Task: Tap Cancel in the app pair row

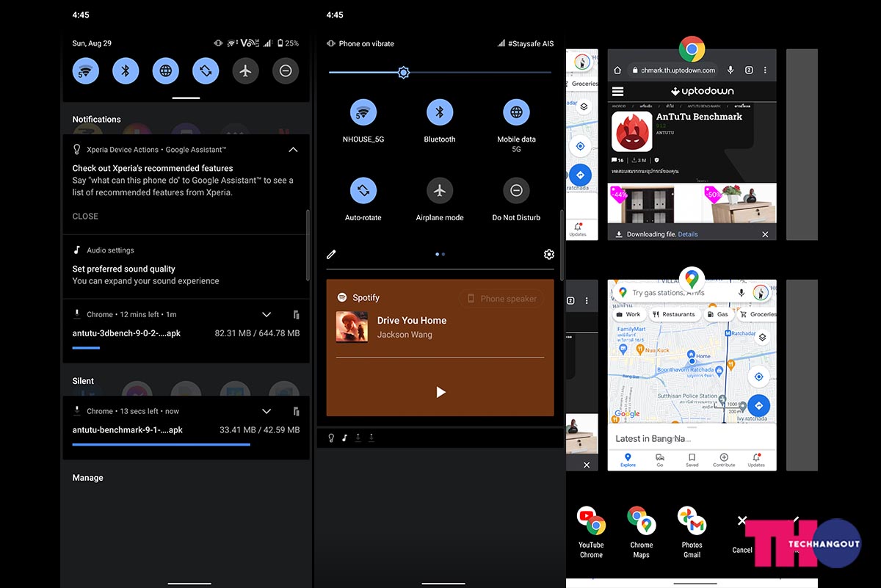Action: (742, 534)
